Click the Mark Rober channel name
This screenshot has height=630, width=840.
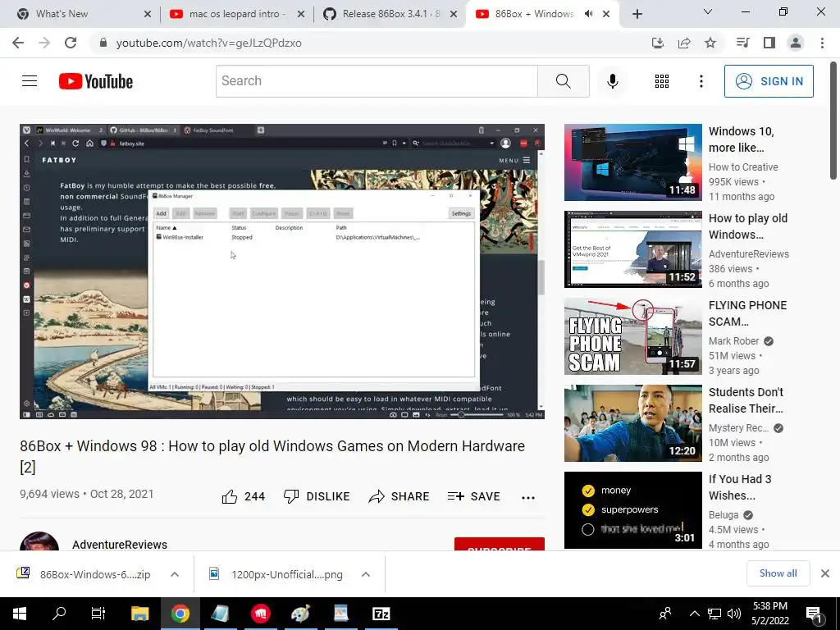click(733, 341)
